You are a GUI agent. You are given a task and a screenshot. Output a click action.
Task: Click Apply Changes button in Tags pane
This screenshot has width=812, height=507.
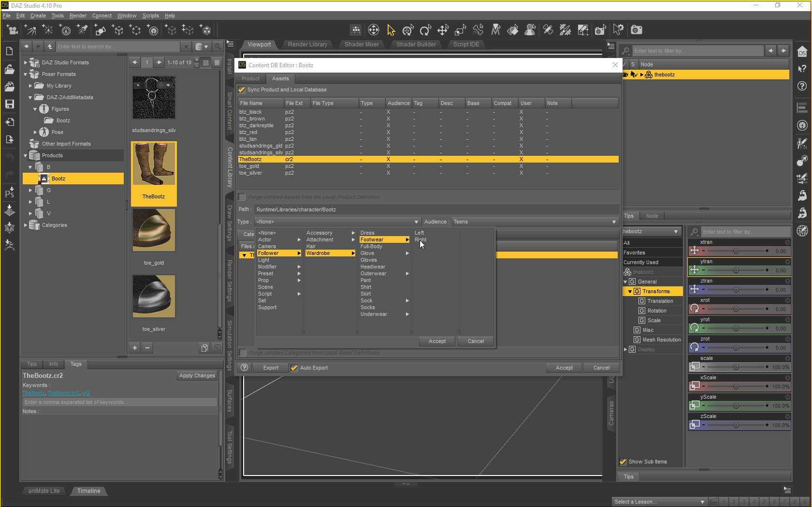pos(197,375)
